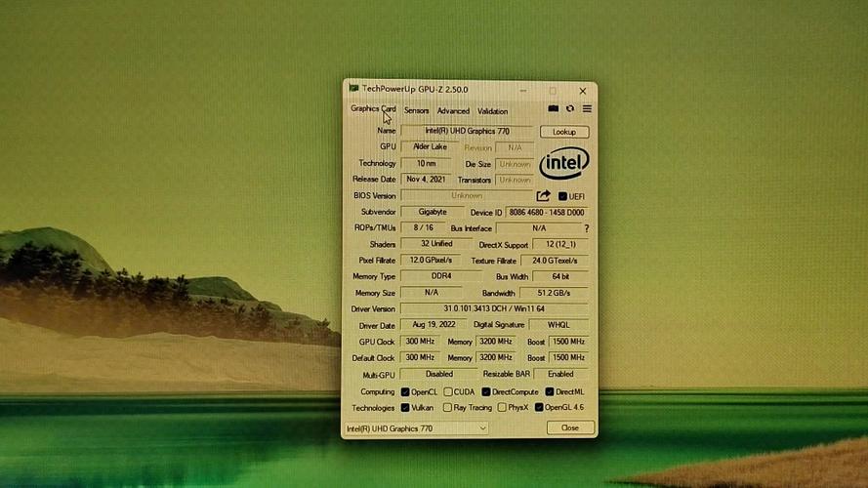Click the BIOS export share icon
This screenshot has width=868, height=488.
[x=544, y=196]
